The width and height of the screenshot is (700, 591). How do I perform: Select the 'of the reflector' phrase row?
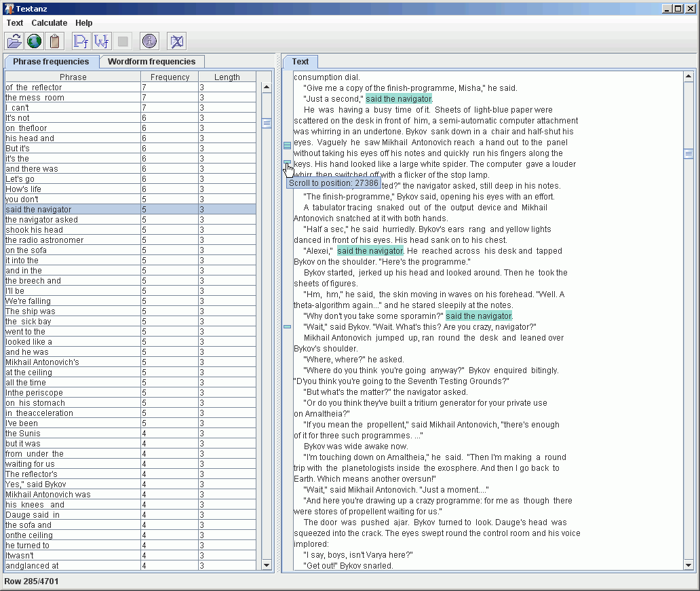click(x=130, y=87)
